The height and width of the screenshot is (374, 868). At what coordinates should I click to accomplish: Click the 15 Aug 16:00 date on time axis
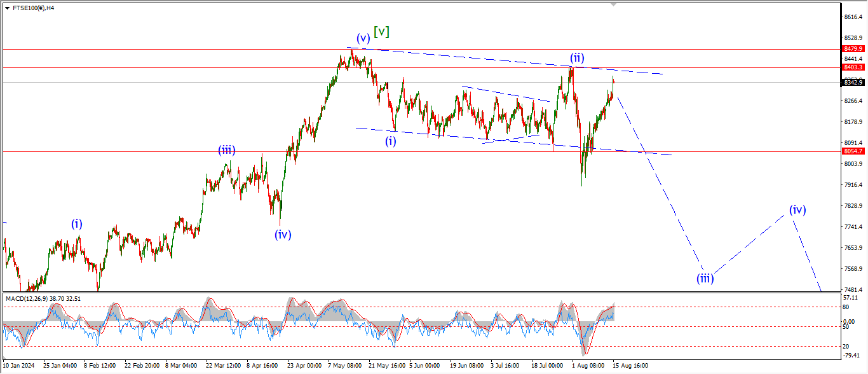631,366
